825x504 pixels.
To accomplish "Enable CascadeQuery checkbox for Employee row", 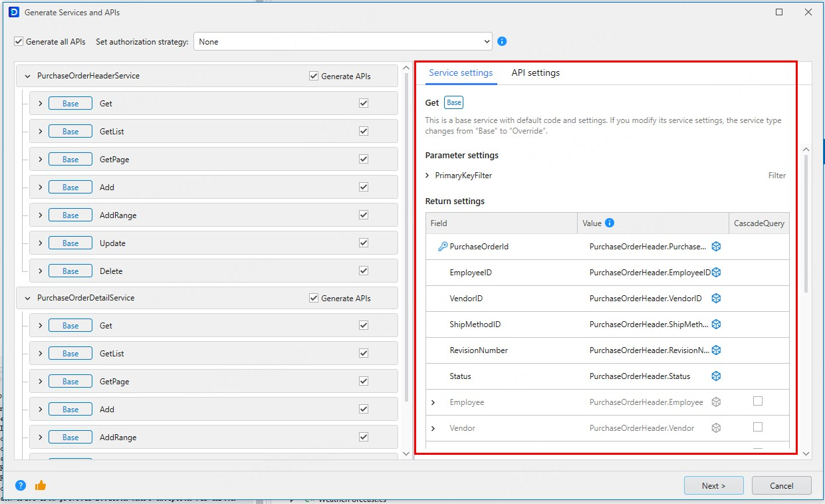I will (758, 401).
